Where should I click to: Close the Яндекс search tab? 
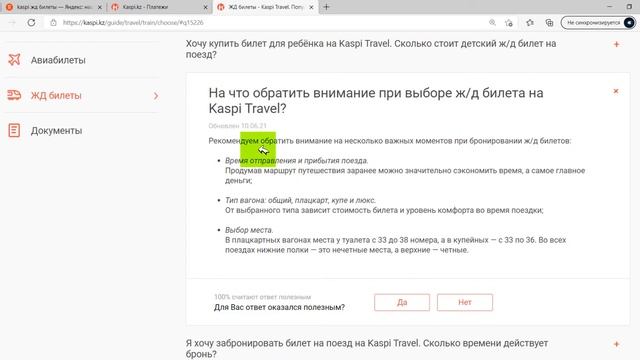[100, 7]
